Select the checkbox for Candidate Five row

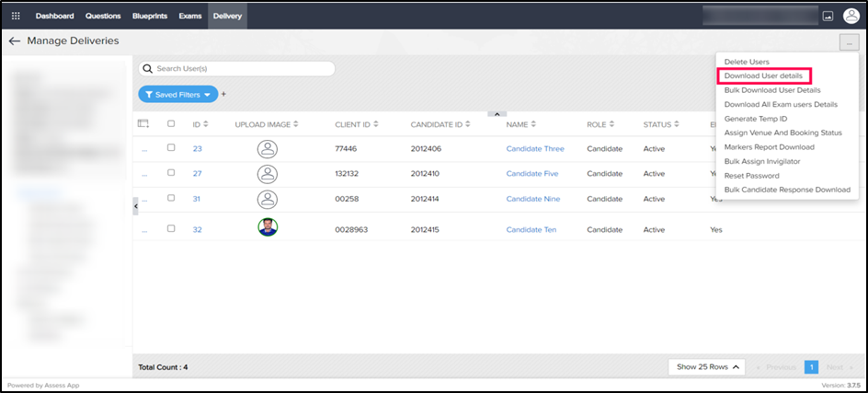pyautogui.click(x=171, y=173)
